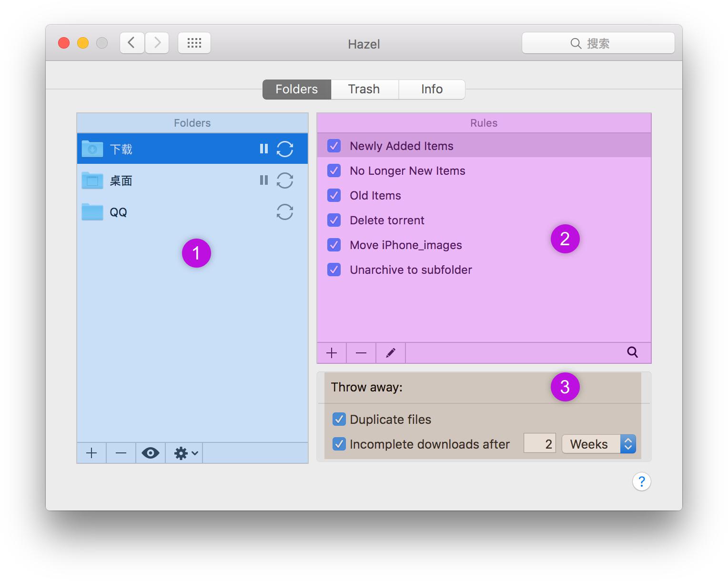
Task: Run rules now on 下载 folder sync icon
Action: coord(285,149)
